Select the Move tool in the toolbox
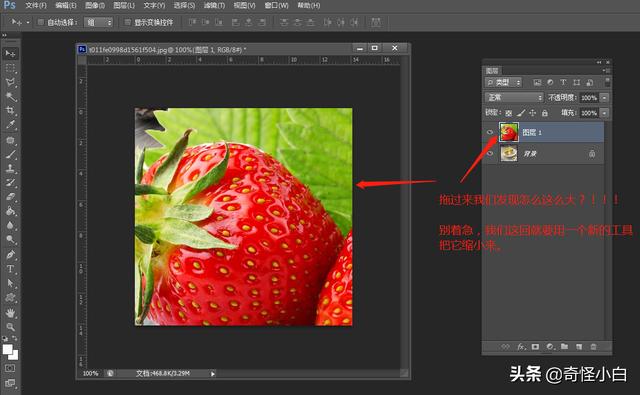 coord(10,53)
